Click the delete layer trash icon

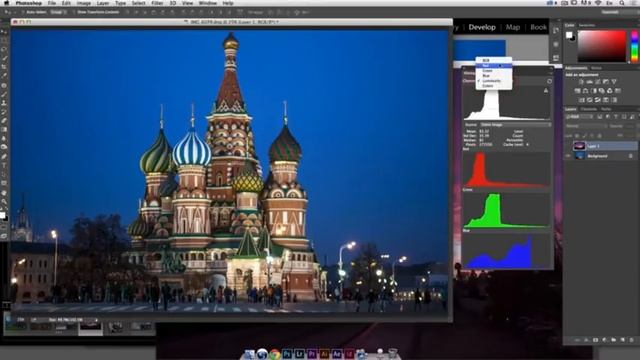point(631,340)
